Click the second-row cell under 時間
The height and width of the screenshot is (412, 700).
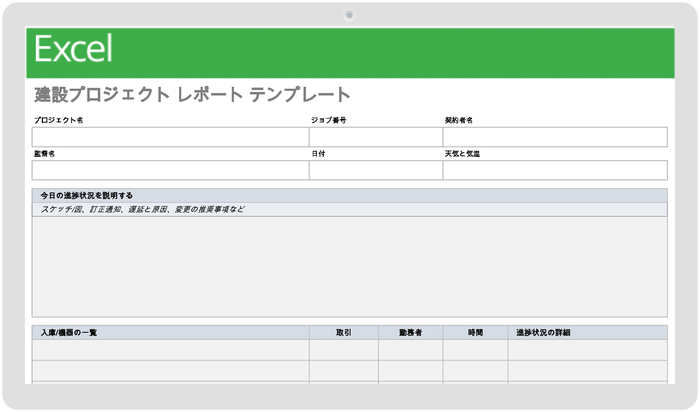point(475,371)
